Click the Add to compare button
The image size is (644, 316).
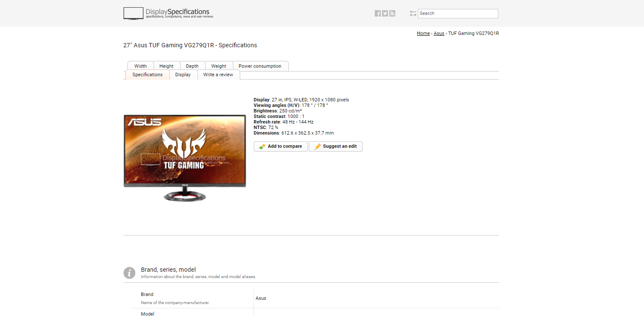(281, 147)
